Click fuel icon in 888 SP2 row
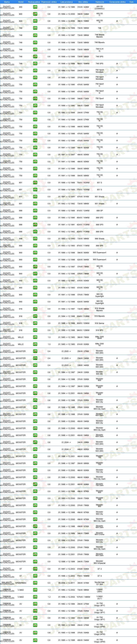Image resolution: width=137 pixels, height=644 pixels. [x=35, y=217]
